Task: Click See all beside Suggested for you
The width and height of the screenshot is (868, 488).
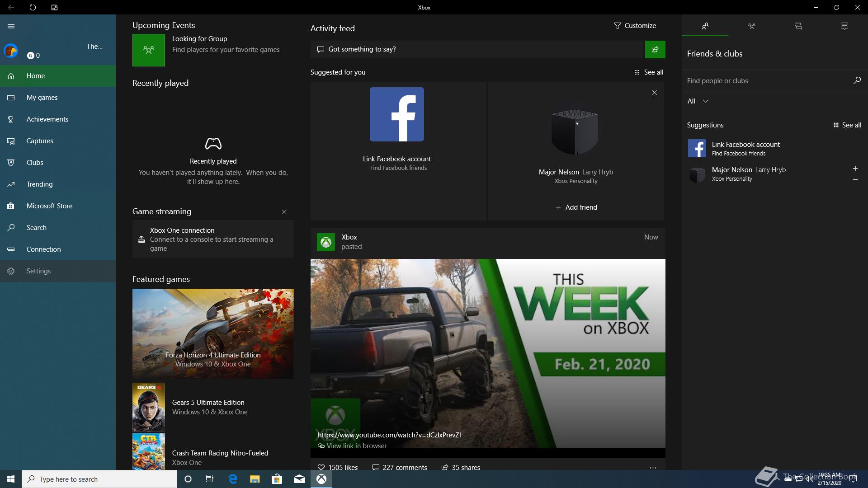Action: click(649, 72)
